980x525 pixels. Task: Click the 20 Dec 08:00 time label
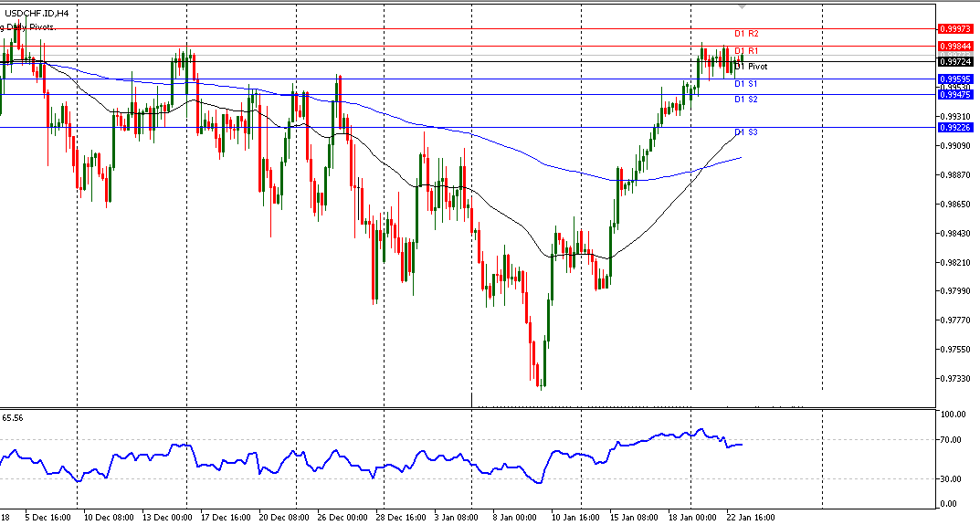click(284, 518)
